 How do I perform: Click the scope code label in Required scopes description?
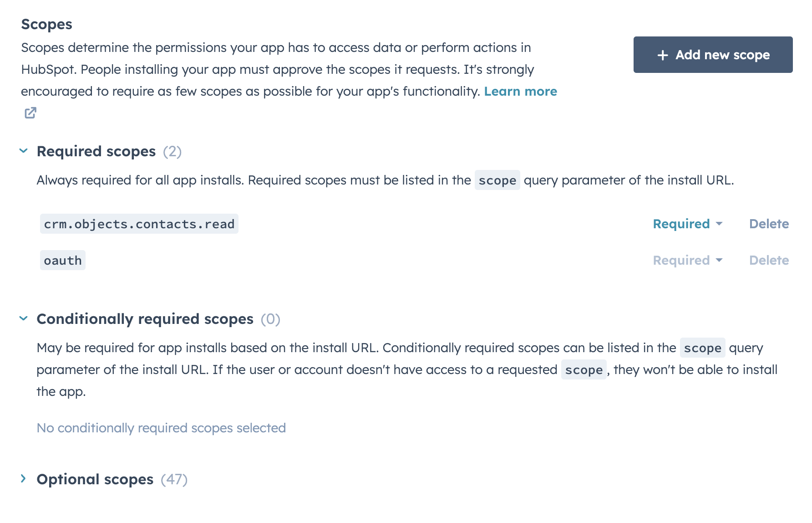pyautogui.click(x=497, y=180)
